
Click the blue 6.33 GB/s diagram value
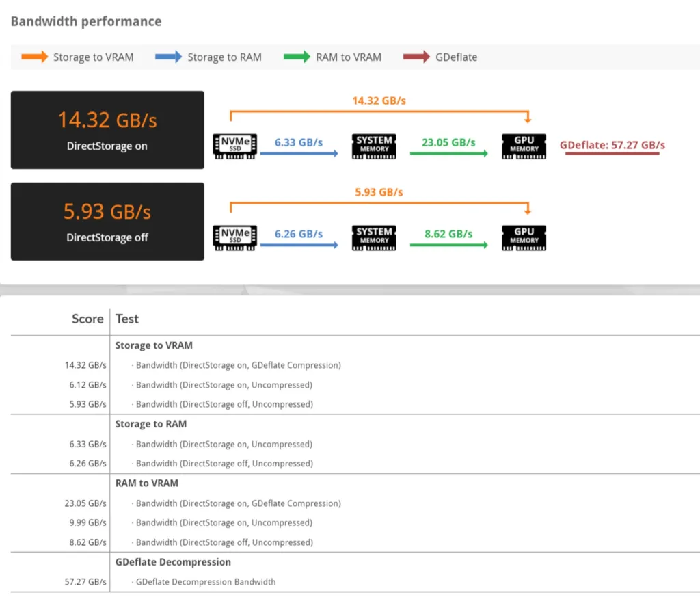299,142
